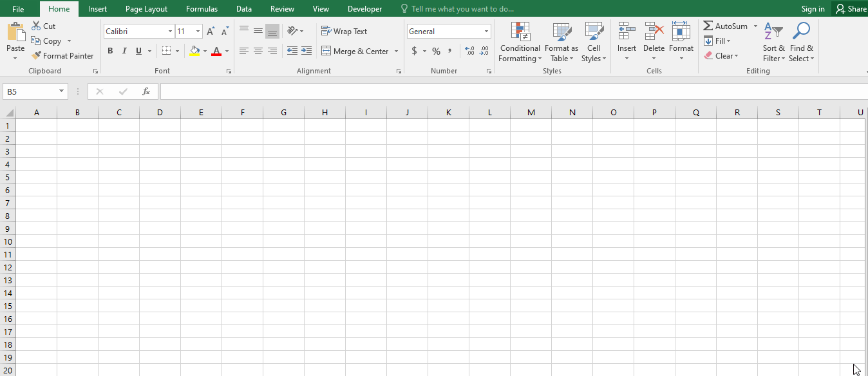
Task: Click the Increase Decimal icon
Action: (x=469, y=51)
